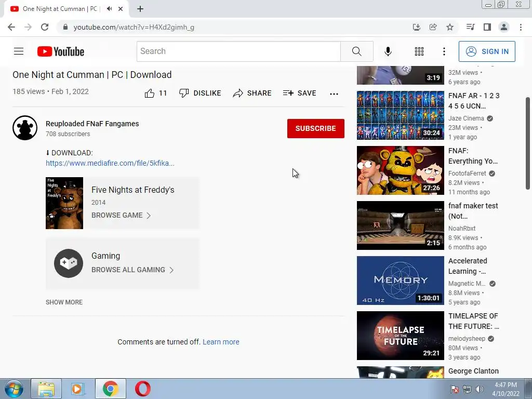Save video to a playlist
532x399 pixels.
(x=299, y=93)
